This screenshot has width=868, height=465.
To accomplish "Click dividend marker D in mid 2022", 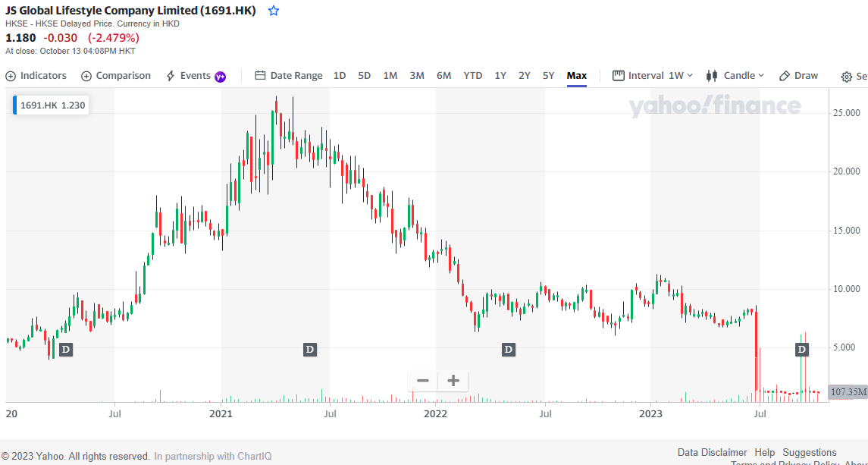I will [508, 349].
